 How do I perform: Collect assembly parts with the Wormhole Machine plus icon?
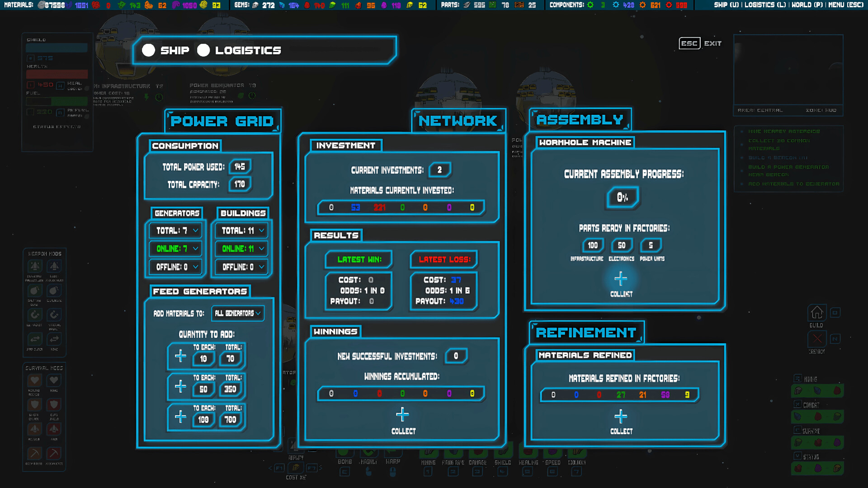pyautogui.click(x=621, y=279)
